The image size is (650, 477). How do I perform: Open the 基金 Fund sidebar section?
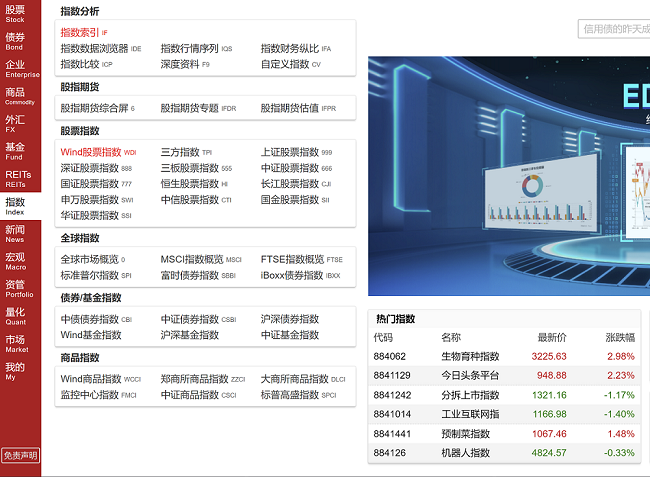[20, 151]
